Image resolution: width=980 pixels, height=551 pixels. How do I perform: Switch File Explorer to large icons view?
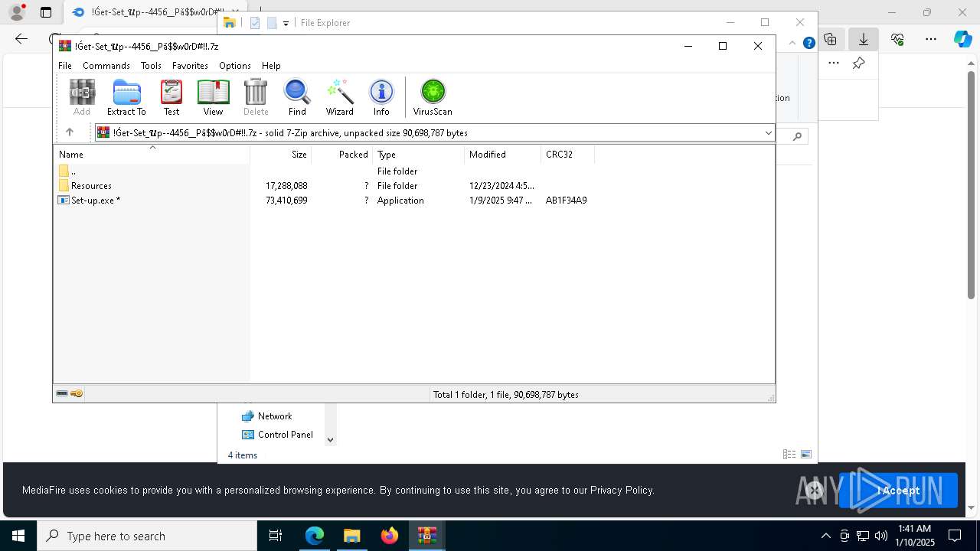pos(805,455)
